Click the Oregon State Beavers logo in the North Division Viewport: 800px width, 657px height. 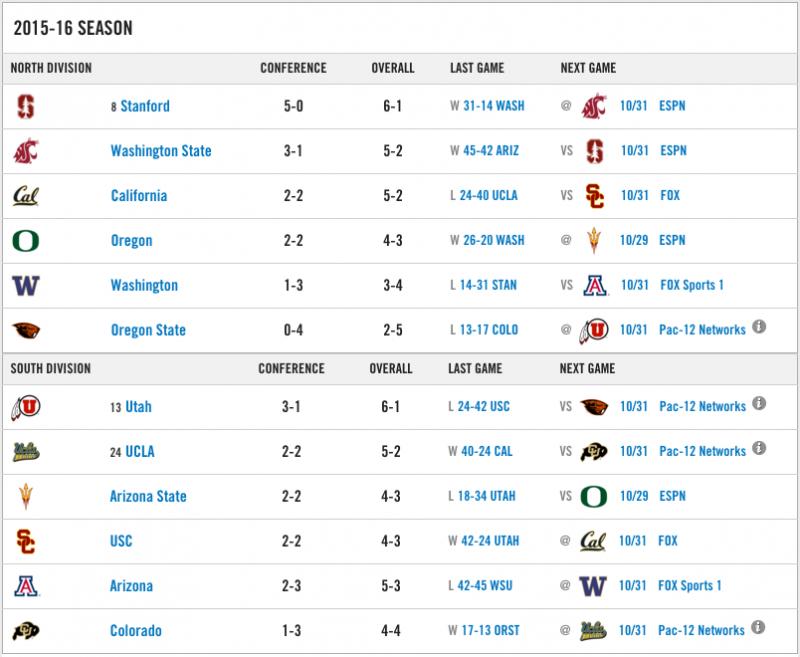pos(26,330)
